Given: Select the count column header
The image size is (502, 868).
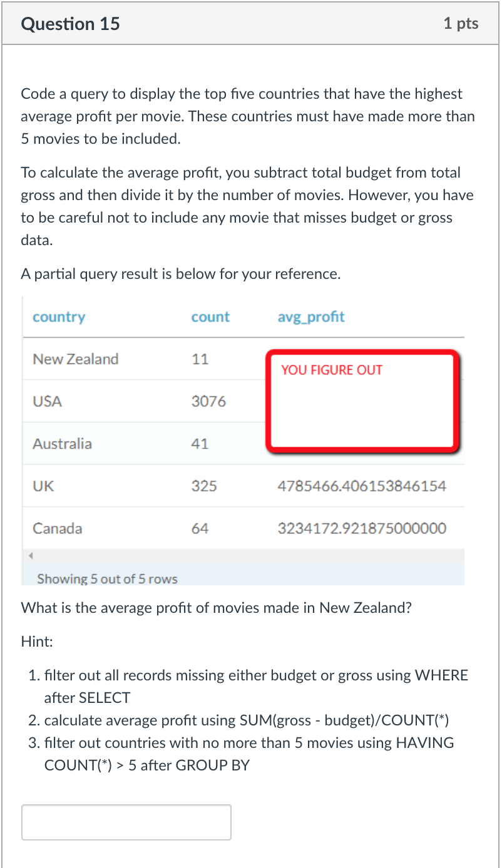Looking at the screenshot, I should [210, 317].
